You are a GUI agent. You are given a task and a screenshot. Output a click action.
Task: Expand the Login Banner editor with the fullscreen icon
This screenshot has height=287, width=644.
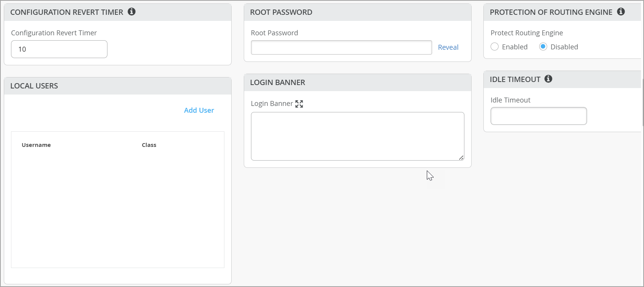pyautogui.click(x=299, y=104)
